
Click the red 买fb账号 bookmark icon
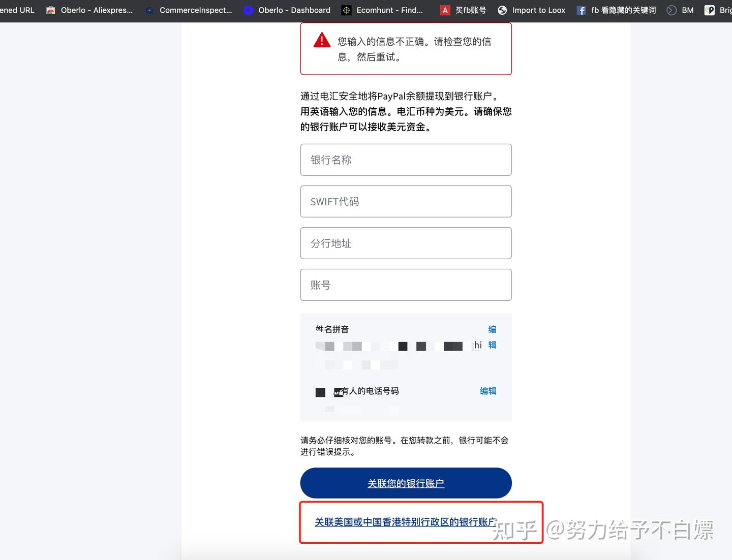coord(445,10)
